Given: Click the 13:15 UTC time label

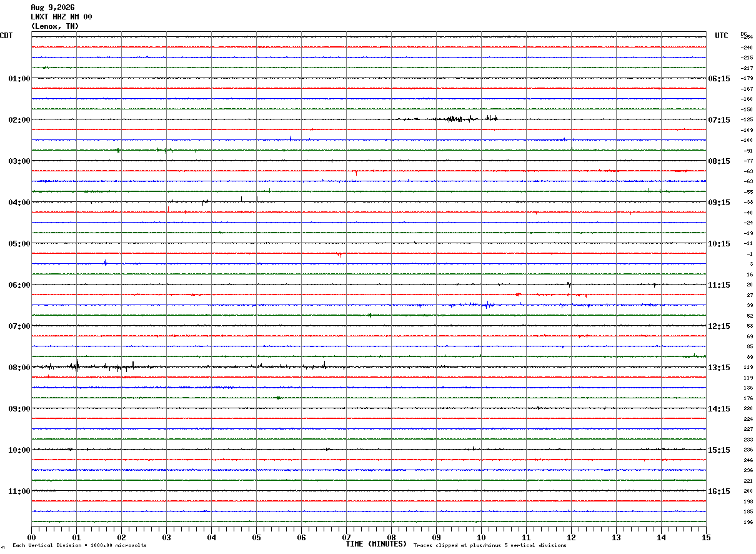Looking at the screenshot, I should tap(719, 368).
